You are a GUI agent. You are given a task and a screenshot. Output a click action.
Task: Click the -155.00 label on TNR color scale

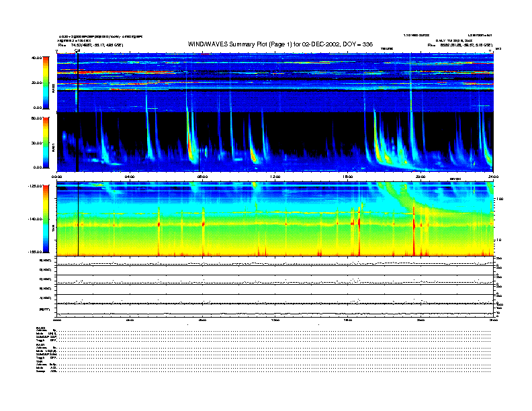[x=35, y=252]
